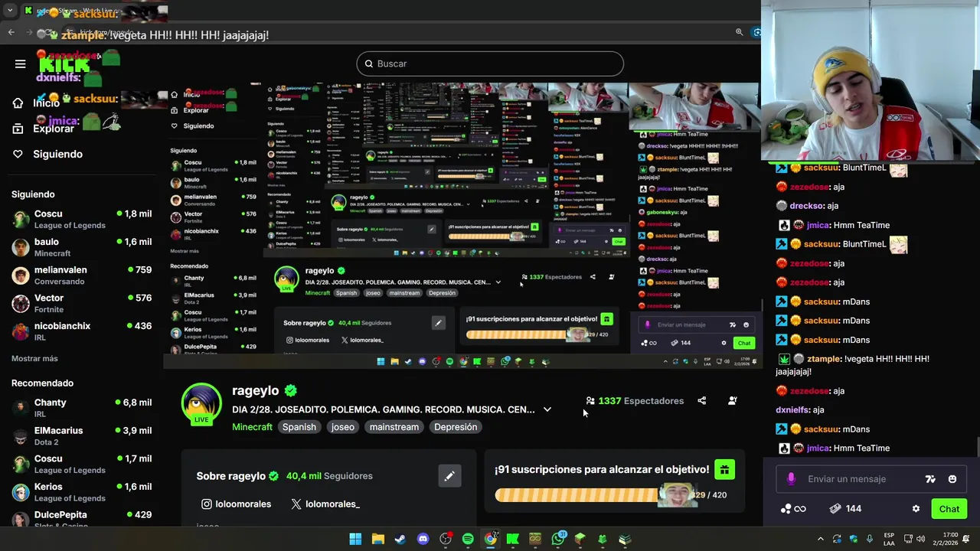The width and height of the screenshot is (980, 551).
Task: Open melianvalen channel in sidebar
Action: click(x=81, y=275)
